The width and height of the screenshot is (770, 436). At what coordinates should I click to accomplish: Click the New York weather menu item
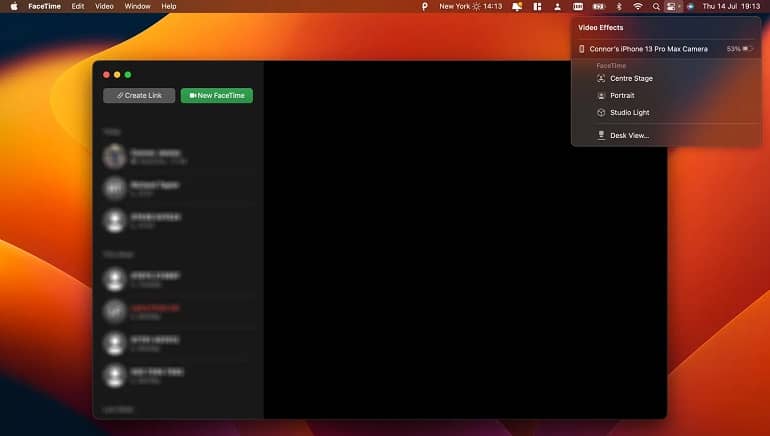click(x=470, y=6)
